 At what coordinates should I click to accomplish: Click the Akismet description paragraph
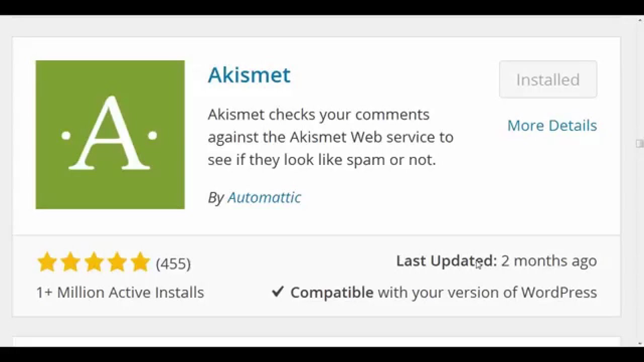[x=331, y=137]
